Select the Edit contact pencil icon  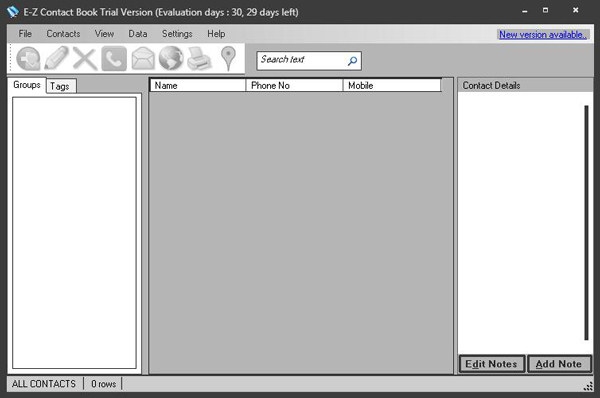(x=57, y=59)
